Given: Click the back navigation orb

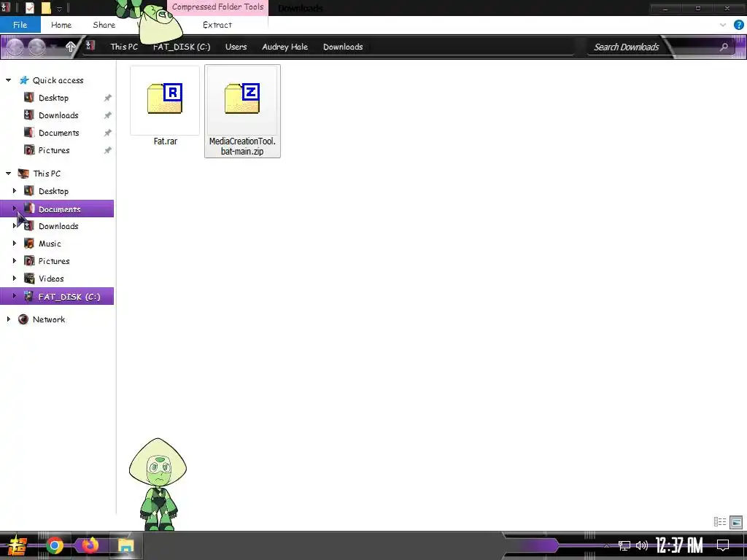Looking at the screenshot, I should point(15,47).
